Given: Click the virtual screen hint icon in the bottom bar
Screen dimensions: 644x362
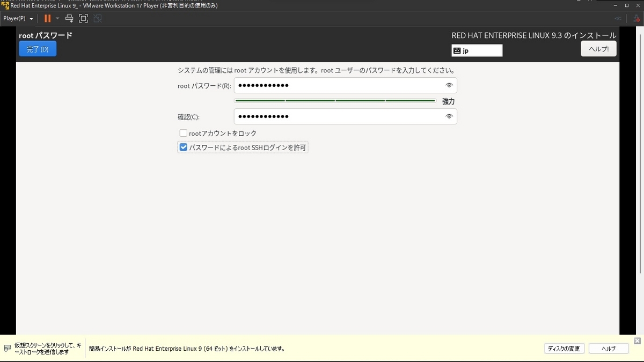Looking at the screenshot, I should [x=8, y=348].
